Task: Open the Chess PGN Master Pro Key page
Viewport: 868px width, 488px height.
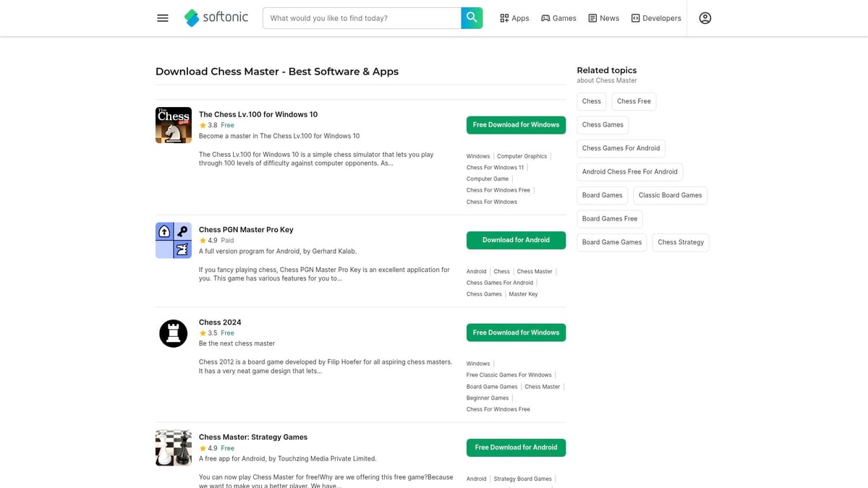Action: coord(246,229)
